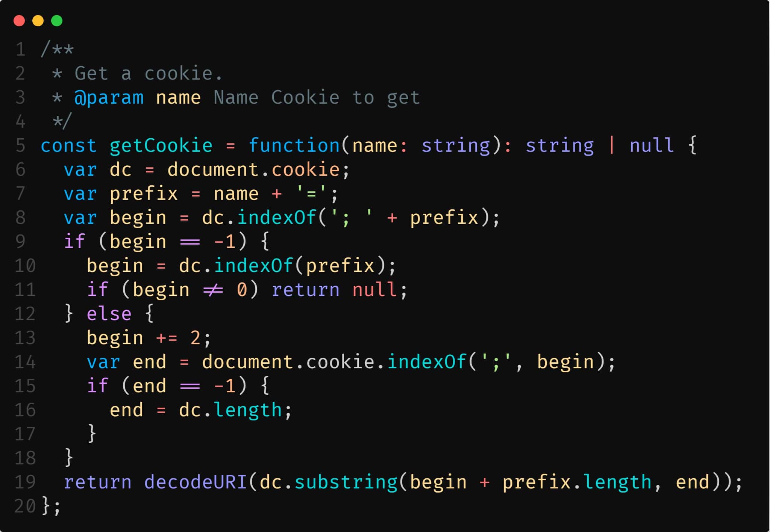This screenshot has width=770, height=532.
Task: Place cursor on document.cookie on line 6
Action: (x=254, y=169)
